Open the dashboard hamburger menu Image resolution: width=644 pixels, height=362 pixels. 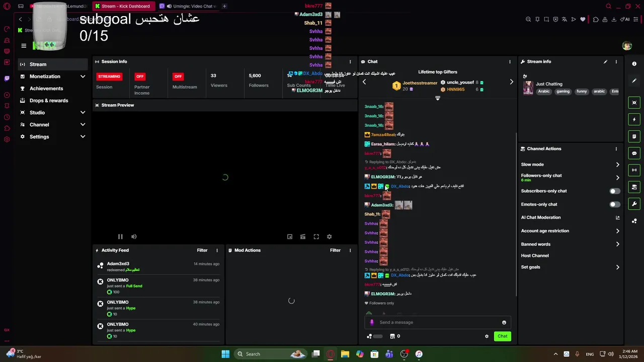[24, 46]
